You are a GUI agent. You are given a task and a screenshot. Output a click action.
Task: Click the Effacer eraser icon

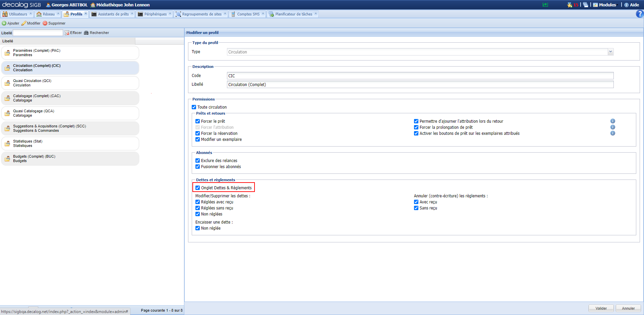67,33
